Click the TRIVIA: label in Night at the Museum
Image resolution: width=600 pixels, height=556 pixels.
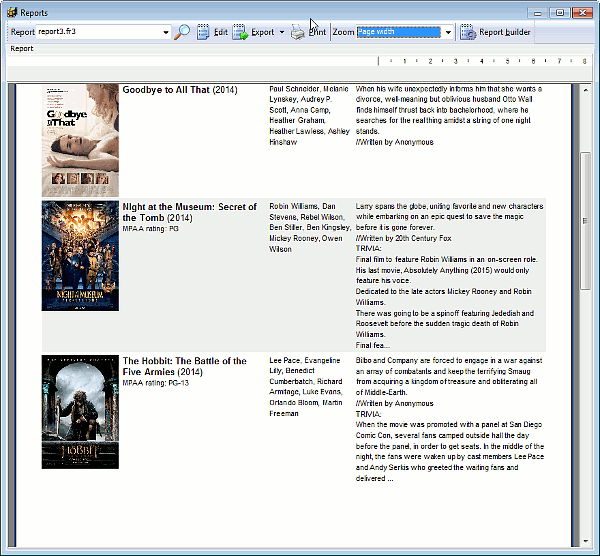(368, 249)
